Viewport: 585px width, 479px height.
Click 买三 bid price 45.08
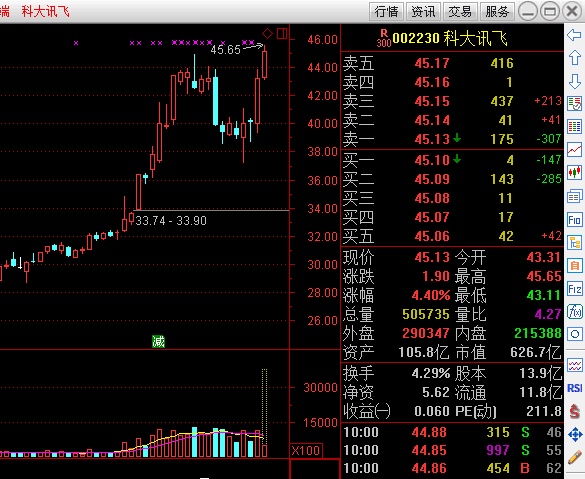coord(432,198)
